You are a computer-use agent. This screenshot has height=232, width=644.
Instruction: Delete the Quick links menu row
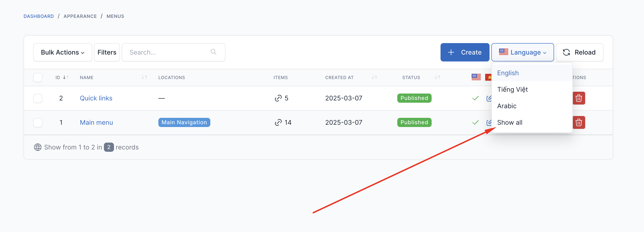pyautogui.click(x=579, y=98)
